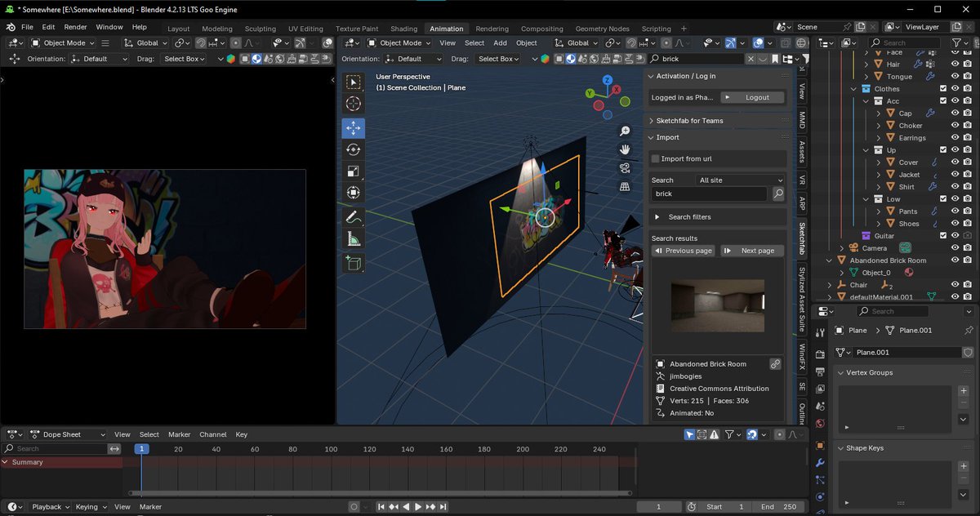Select the Cursor tool in viewport toolbar
This screenshot has height=516, width=980.
click(354, 104)
